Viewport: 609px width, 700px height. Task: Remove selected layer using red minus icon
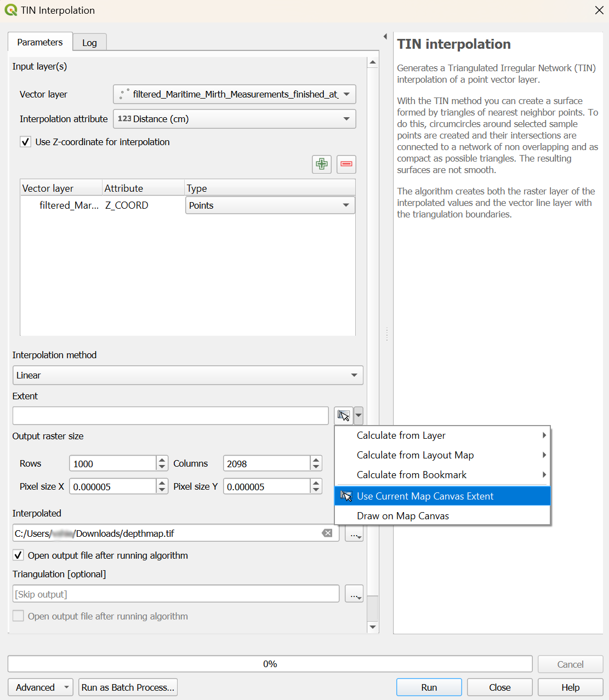coord(346,164)
